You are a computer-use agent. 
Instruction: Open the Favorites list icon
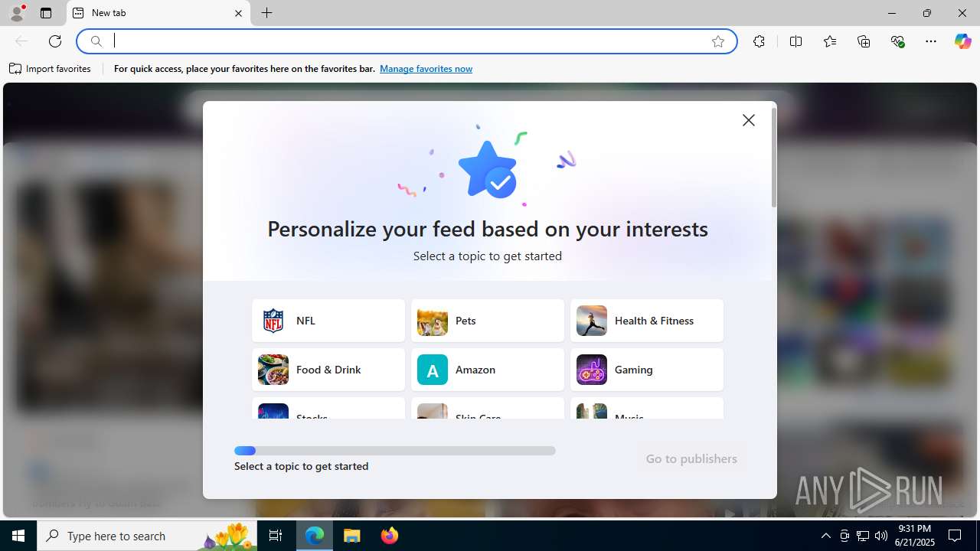tap(830, 41)
